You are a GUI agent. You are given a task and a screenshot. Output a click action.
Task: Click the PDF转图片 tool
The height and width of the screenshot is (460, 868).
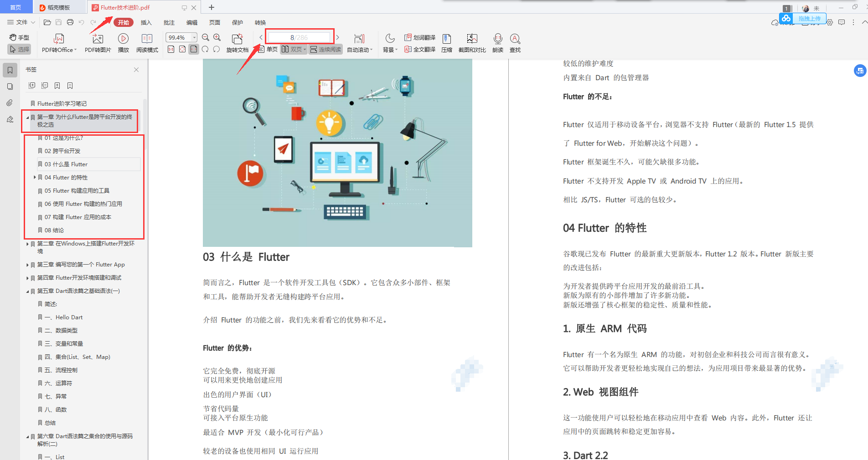[98, 43]
